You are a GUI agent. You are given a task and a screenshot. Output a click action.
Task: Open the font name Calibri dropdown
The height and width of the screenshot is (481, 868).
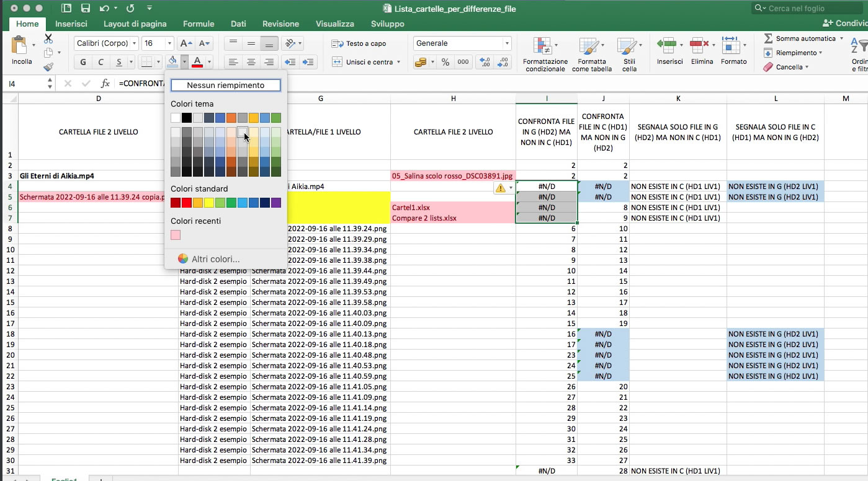pyautogui.click(x=134, y=43)
